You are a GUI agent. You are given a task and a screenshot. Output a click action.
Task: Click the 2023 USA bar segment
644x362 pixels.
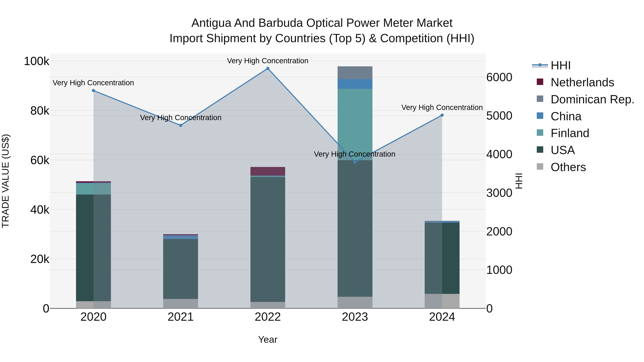(355, 229)
